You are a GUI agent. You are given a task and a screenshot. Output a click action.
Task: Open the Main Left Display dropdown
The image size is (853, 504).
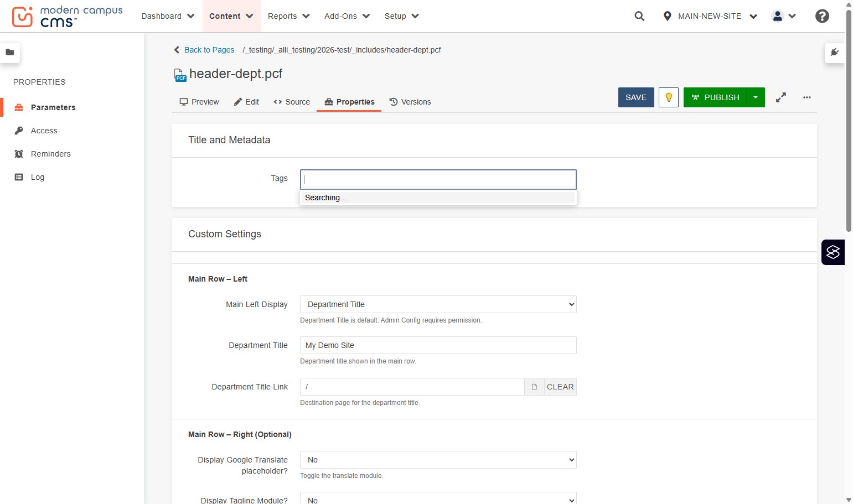point(438,304)
